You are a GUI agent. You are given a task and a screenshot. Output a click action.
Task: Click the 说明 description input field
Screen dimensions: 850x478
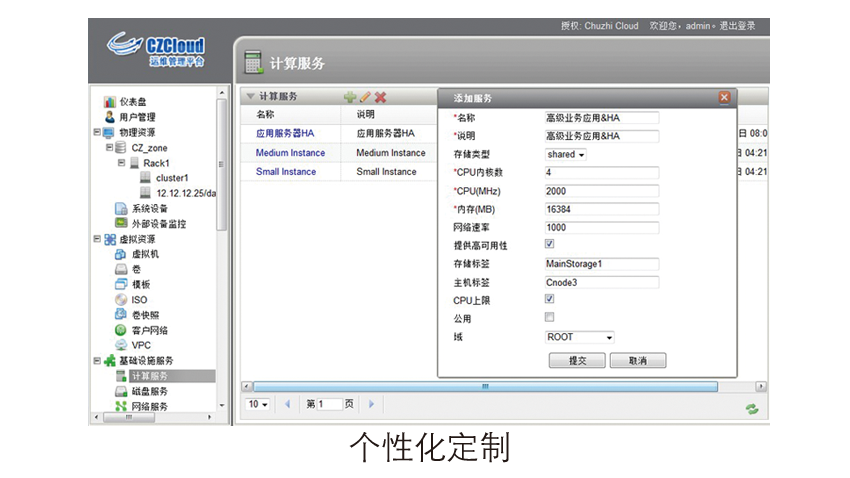click(x=602, y=136)
